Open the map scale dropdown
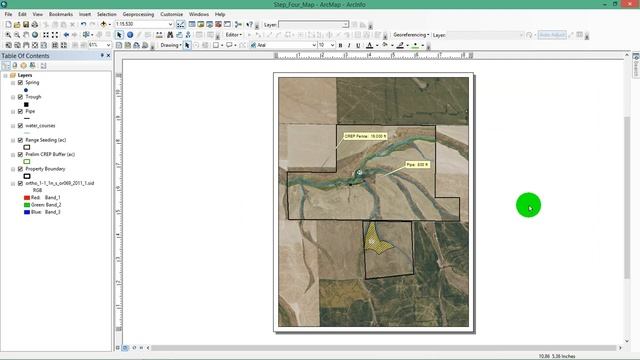Image resolution: width=640 pixels, height=360 pixels. point(171,24)
